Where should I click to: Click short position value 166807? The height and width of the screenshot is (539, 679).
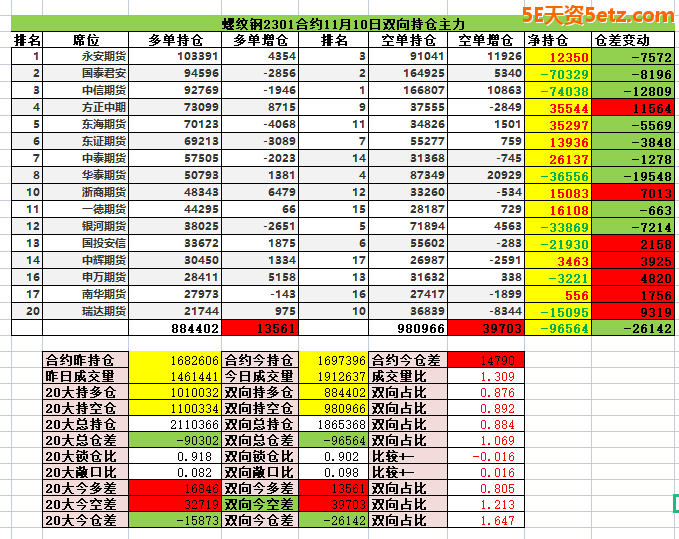pyautogui.click(x=408, y=90)
